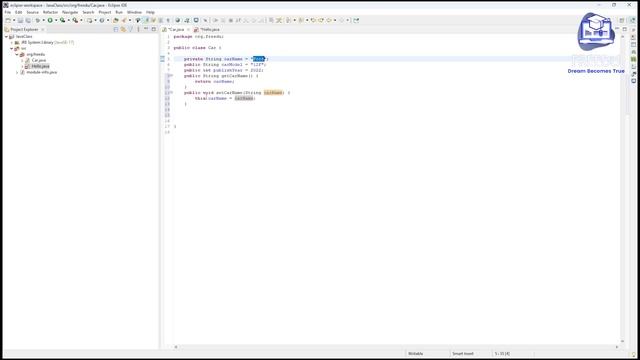Collapse the JavaClass project node

[6, 37]
